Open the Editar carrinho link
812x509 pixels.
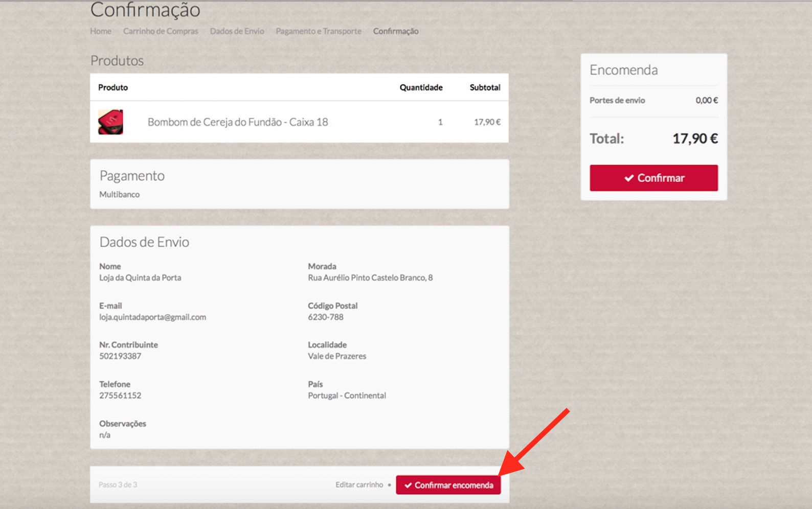pos(359,484)
